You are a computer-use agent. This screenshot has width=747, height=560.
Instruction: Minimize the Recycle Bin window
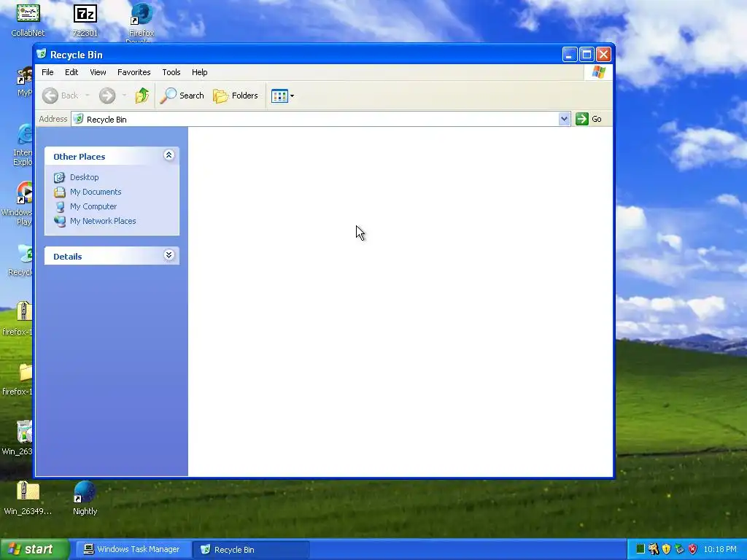point(569,55)
